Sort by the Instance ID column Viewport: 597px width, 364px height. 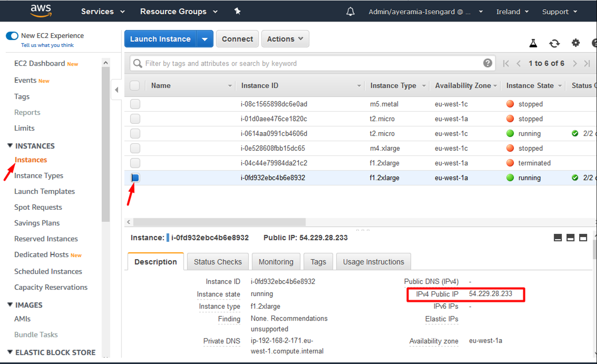(260, 86)
